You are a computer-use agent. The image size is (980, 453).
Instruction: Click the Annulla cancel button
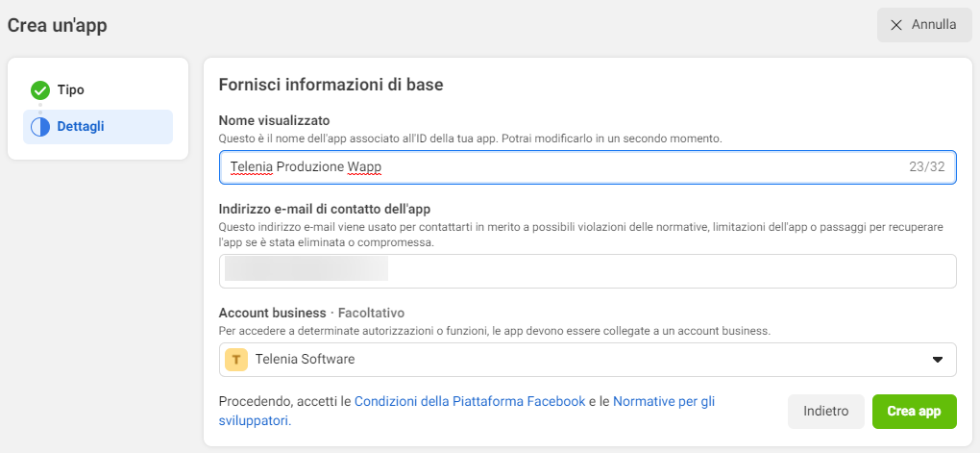[924, 25]
